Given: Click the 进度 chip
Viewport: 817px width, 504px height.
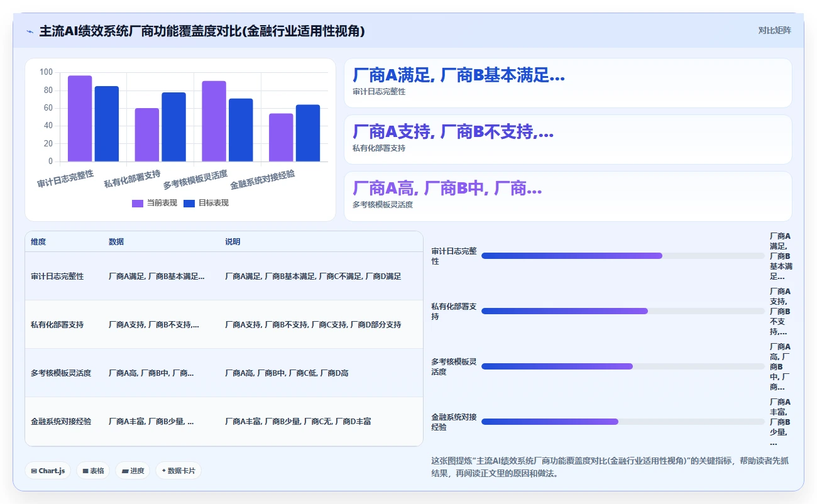Looking at the screenshot, I should pos(133,471).
